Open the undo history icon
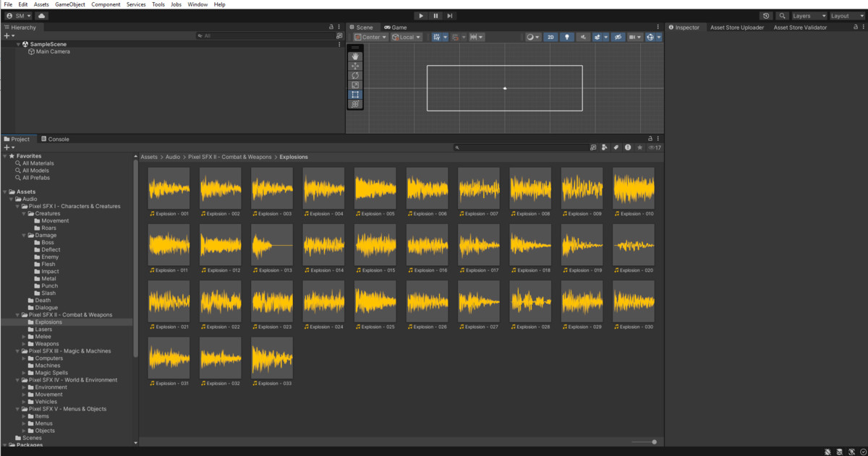 pos(766,16)
